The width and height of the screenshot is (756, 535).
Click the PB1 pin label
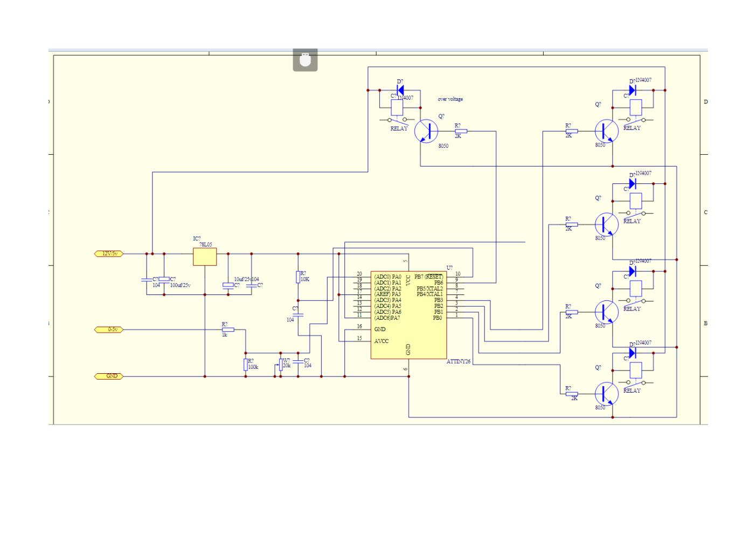coord(438,312)
